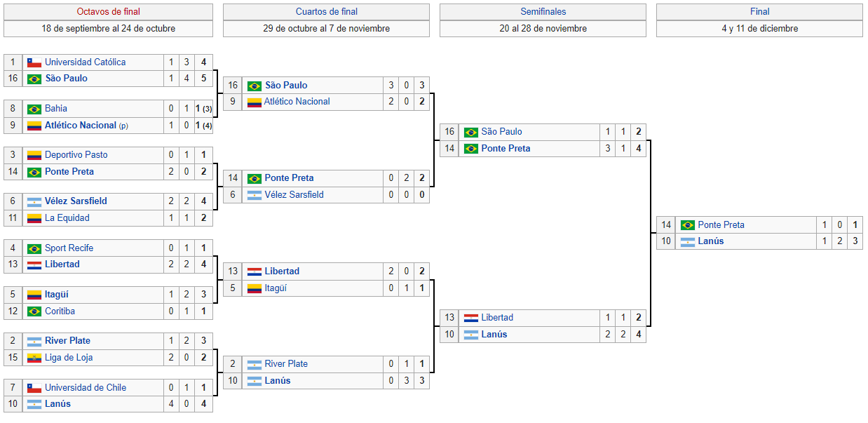Image resolution: width=868 pixels, height=423 pixels.
Task: Click the Brazil flag beside Bahia
Action: (x=34, y=109)
